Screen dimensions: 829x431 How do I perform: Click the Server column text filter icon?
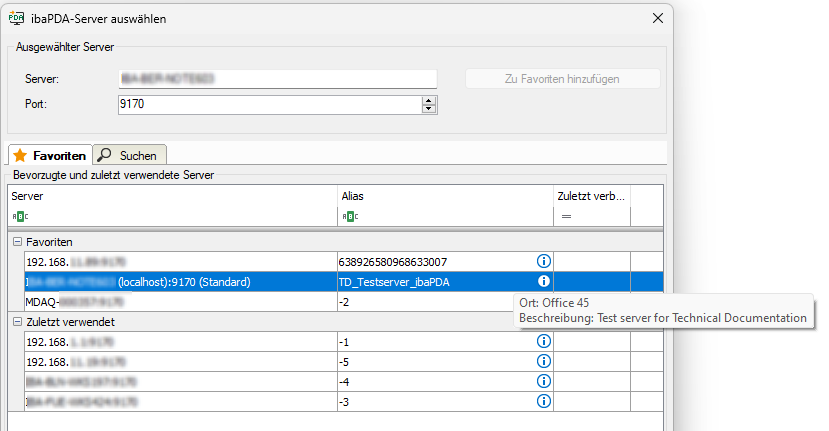[x=21, y=216]
